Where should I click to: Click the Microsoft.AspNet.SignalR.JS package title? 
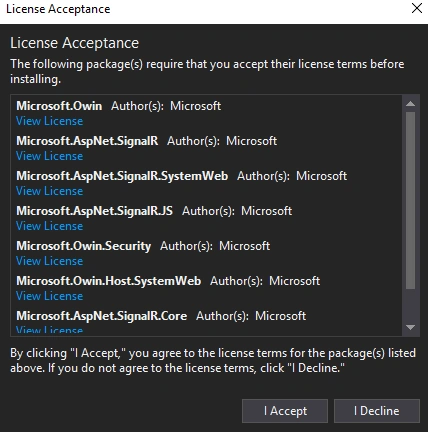94,211
